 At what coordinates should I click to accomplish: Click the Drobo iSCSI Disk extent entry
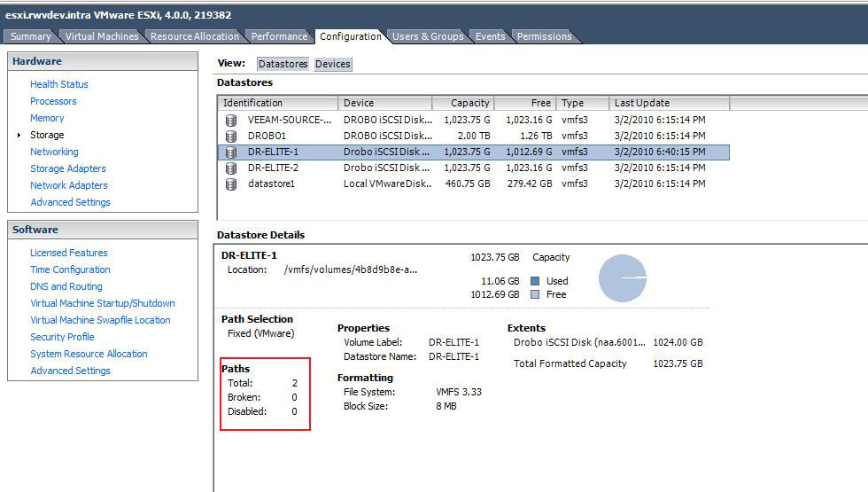pos(579,342)
